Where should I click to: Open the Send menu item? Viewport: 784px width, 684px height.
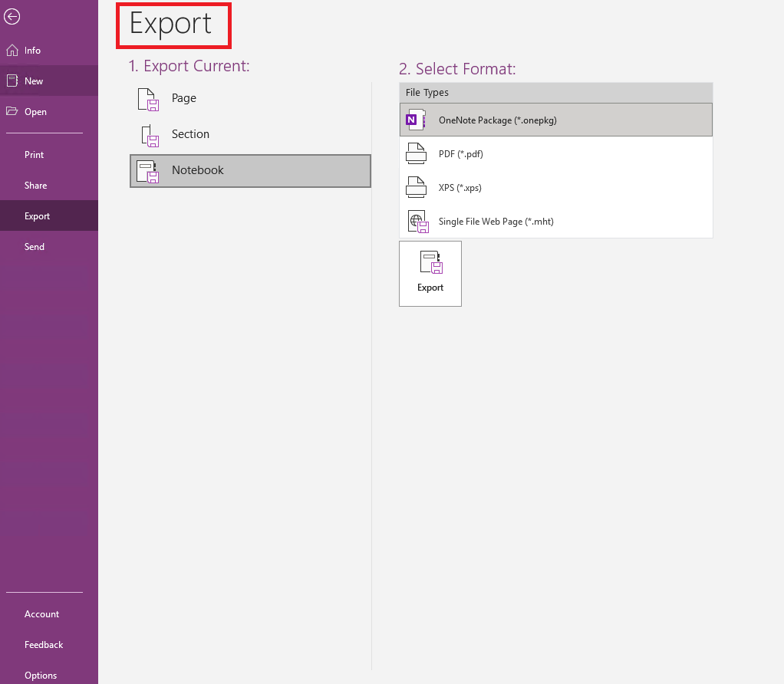pos(49,247)
